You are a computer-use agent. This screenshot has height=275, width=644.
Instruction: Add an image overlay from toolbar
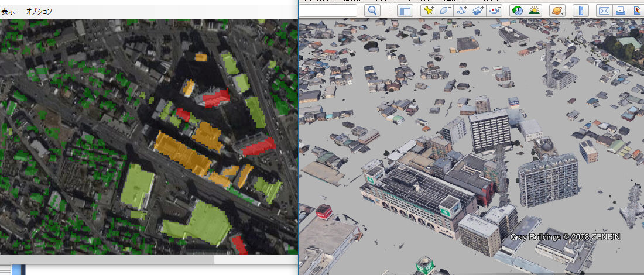click(478, 11)
